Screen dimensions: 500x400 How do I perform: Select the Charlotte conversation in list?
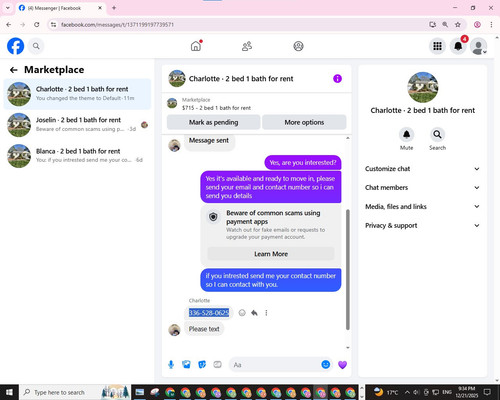point(77,94)
